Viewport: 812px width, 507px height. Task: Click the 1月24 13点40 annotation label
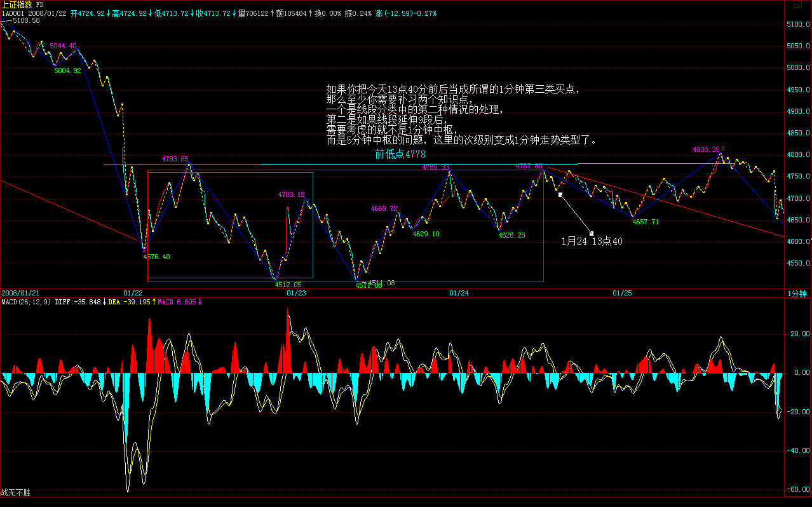point(592,241)
